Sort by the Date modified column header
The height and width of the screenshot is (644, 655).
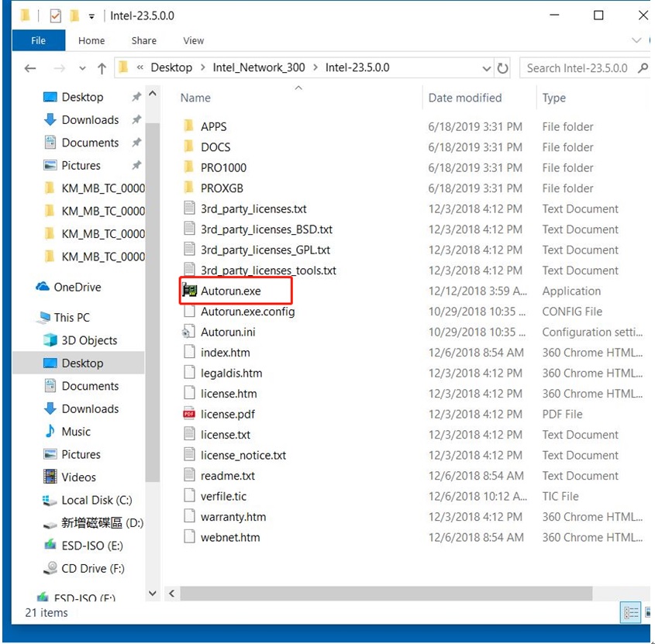(465, 98)
